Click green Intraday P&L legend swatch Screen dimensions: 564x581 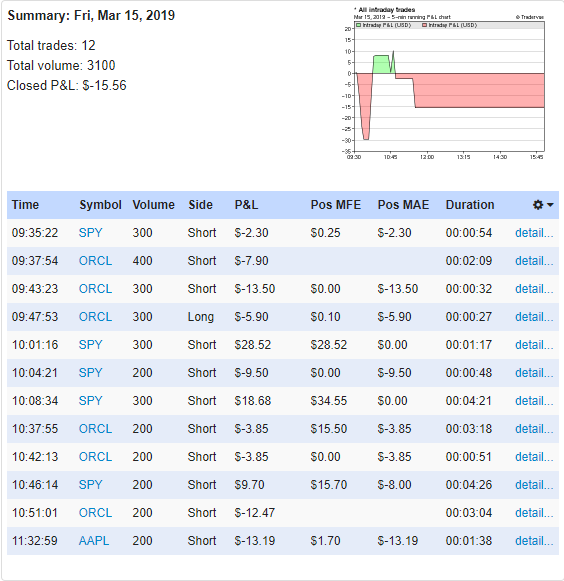pyautogui.click(x=359, y=25)
